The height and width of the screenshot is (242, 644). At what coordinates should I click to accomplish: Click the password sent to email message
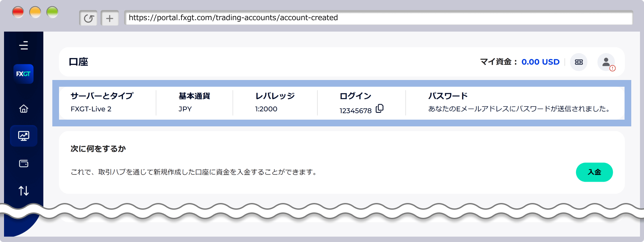tap(519, 109)
